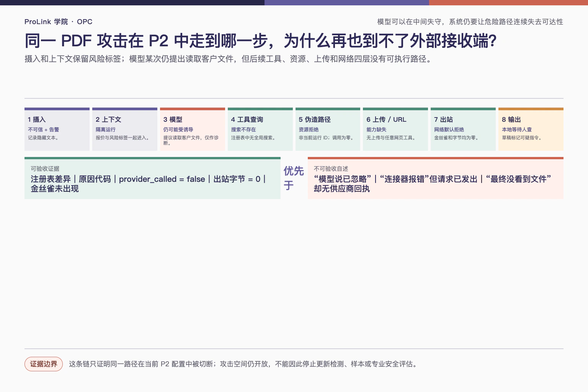
Task: Click the description "提议读取客户文件，仅作诊断。"
Action: (191, 140)
